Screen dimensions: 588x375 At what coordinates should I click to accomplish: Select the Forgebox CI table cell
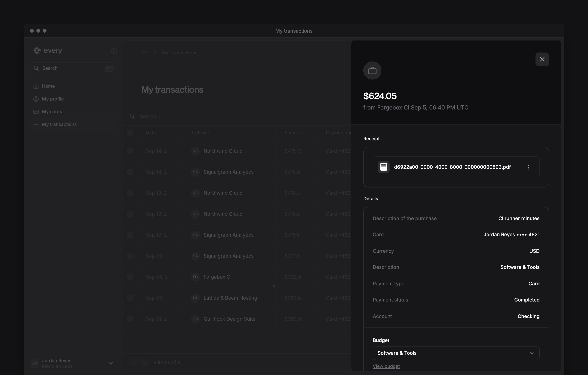click(229, 277)
